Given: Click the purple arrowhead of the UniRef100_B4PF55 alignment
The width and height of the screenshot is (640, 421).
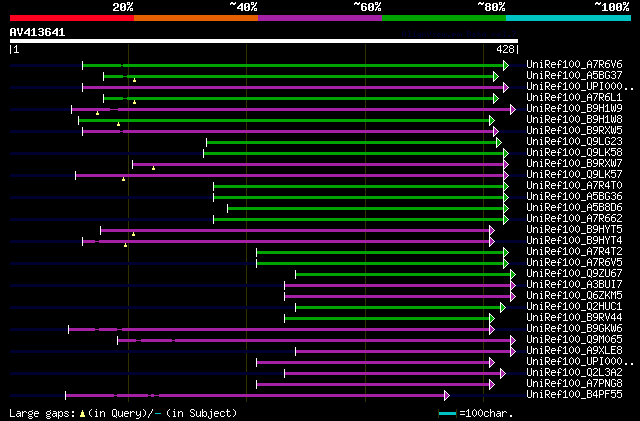Looking at the screenshot, I should [x=447, y=395].
